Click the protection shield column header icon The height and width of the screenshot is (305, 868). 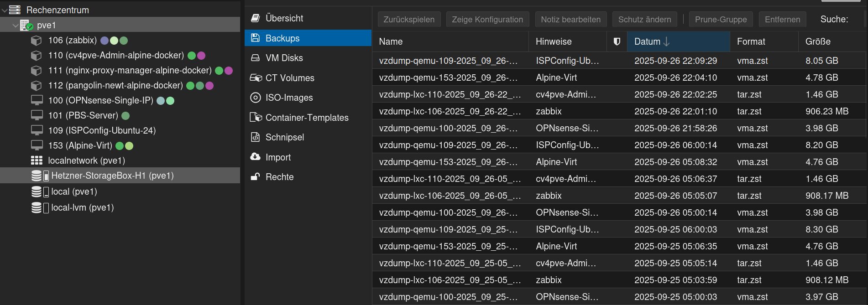tap(617, 41)
